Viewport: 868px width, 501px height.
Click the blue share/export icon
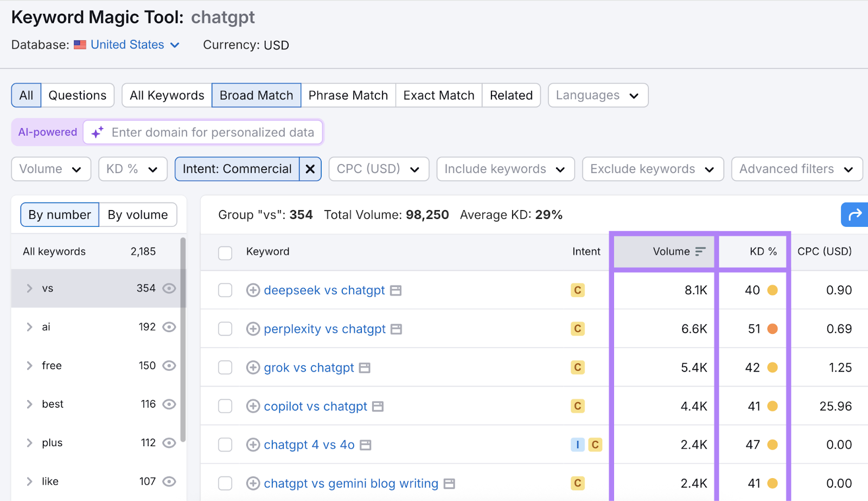click(854, 214)
